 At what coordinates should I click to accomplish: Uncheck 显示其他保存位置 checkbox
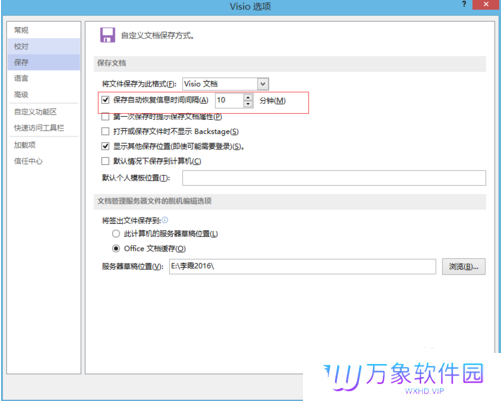(x=105, y=146)
